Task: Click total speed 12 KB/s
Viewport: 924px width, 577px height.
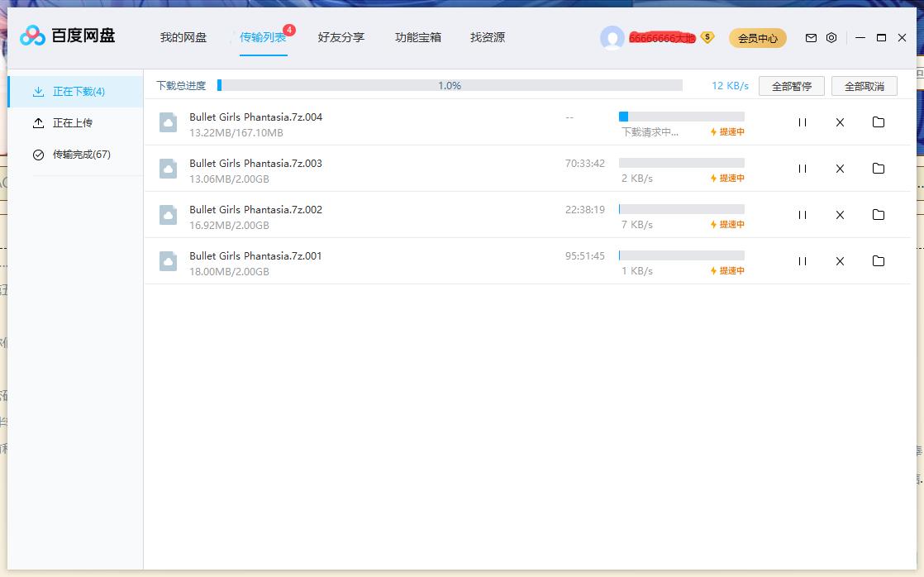Action: pos(730,85)
